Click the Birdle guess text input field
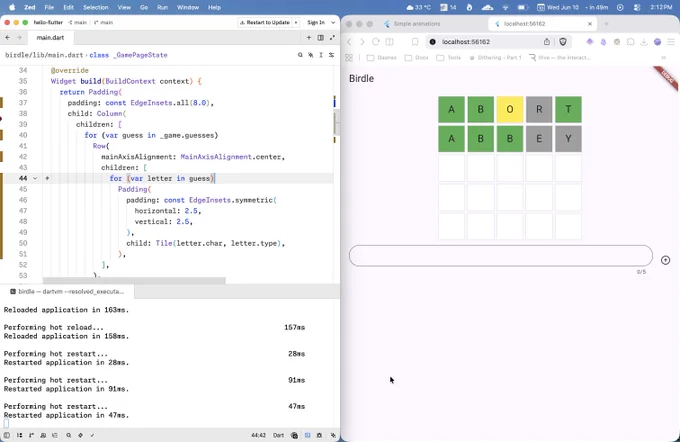680x442 pixels. coord(501,255)
